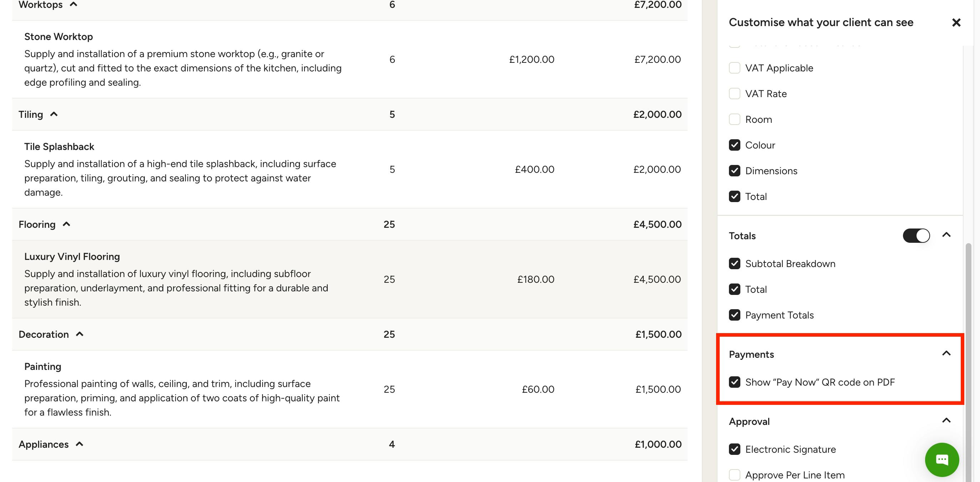
Task: Turn off the Totals toggle switch
Action: coord(916,236)
